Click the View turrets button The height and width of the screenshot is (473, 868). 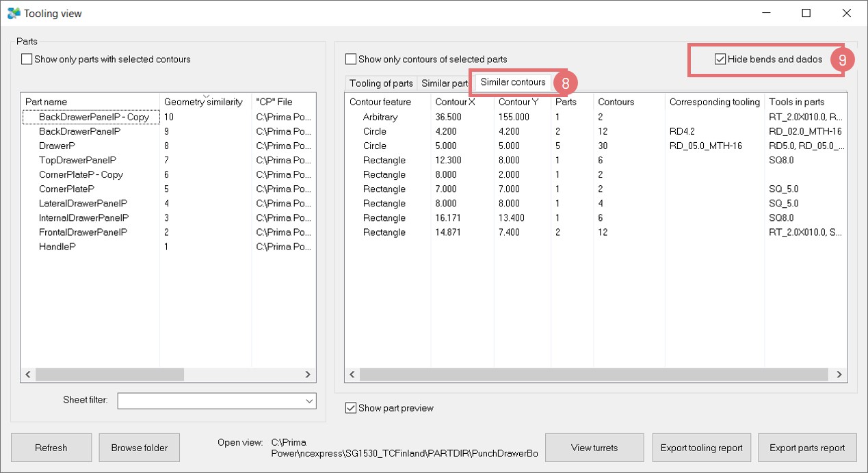[594, 448]
